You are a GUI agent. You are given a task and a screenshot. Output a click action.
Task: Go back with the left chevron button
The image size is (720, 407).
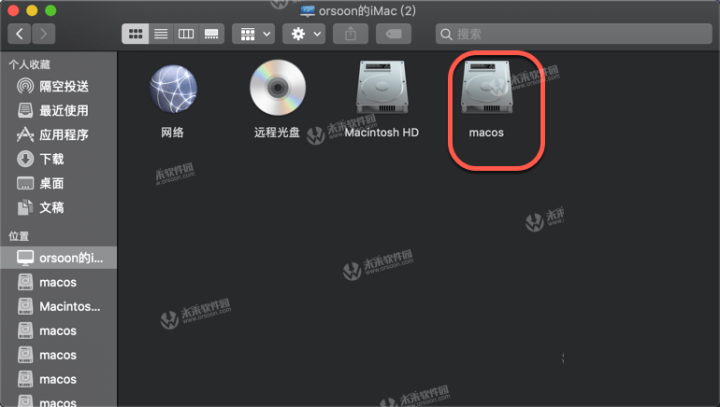tap(20, 34)
